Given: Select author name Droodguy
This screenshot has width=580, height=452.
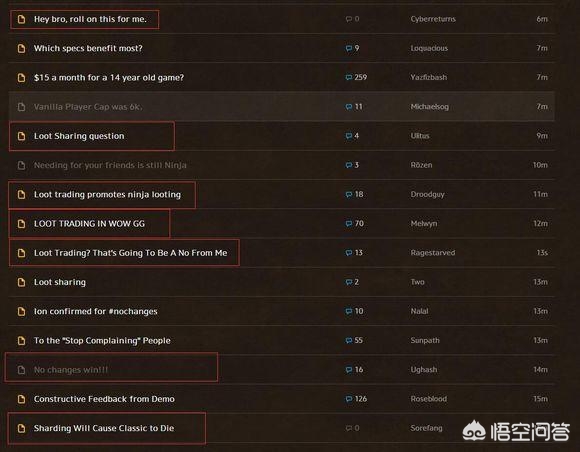Looking at the screenshot, I should pyautogui.click(x=427, y=194).
